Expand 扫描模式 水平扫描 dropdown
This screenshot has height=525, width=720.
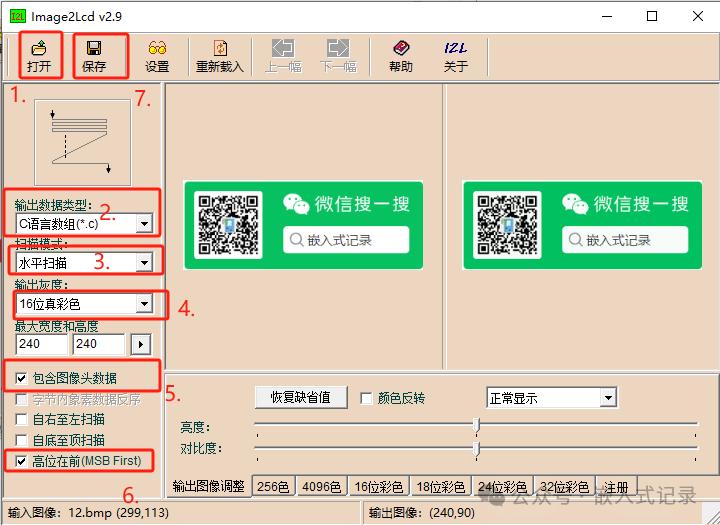click(x=144, y=263)
